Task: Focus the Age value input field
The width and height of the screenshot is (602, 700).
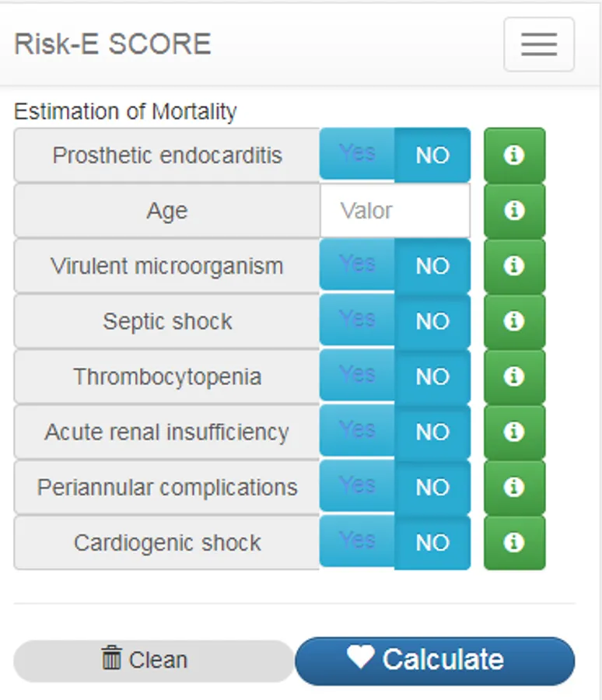Action: pyautogui.click(x=395, y=211)
